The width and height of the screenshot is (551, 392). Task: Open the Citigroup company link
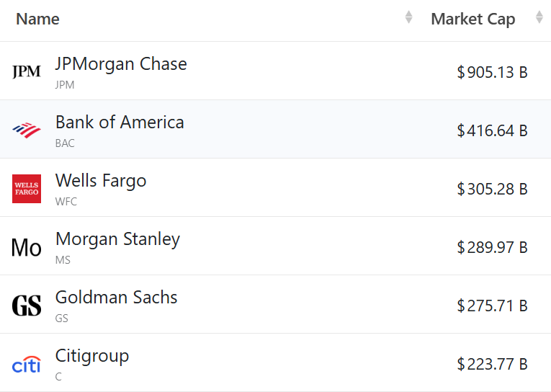[92, 355]
